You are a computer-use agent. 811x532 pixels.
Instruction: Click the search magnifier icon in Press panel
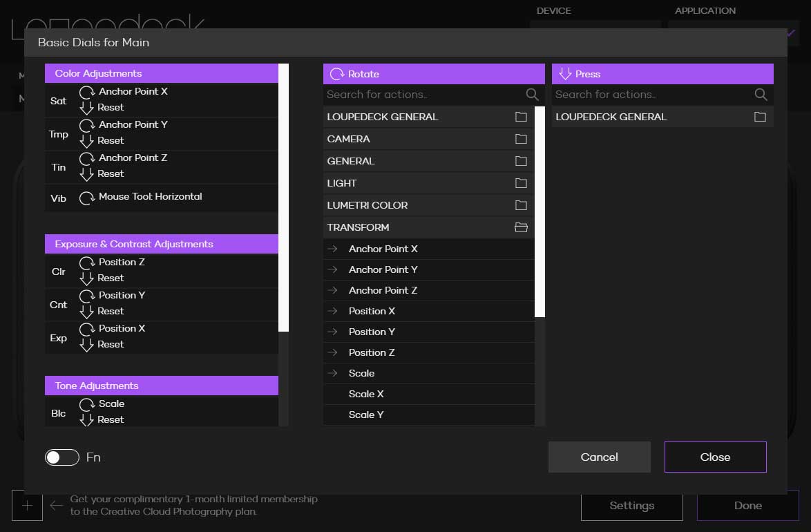click(761, 95)
